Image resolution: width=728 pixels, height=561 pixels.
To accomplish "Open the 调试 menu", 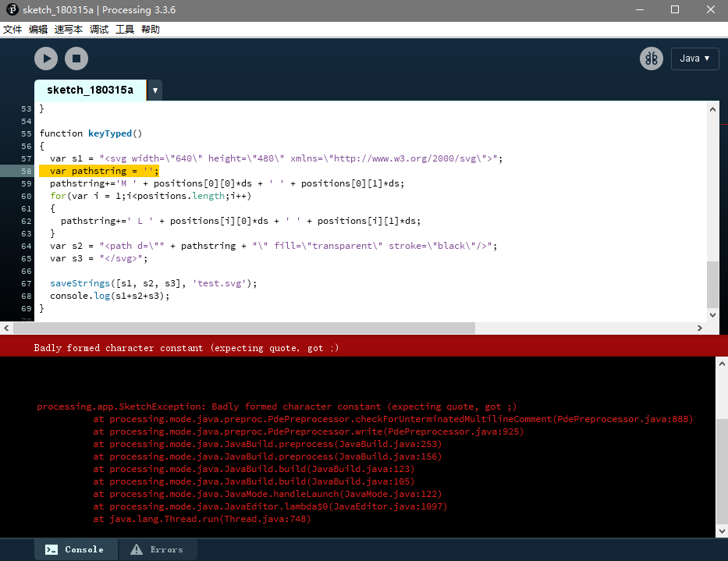I will coord(99,30).
